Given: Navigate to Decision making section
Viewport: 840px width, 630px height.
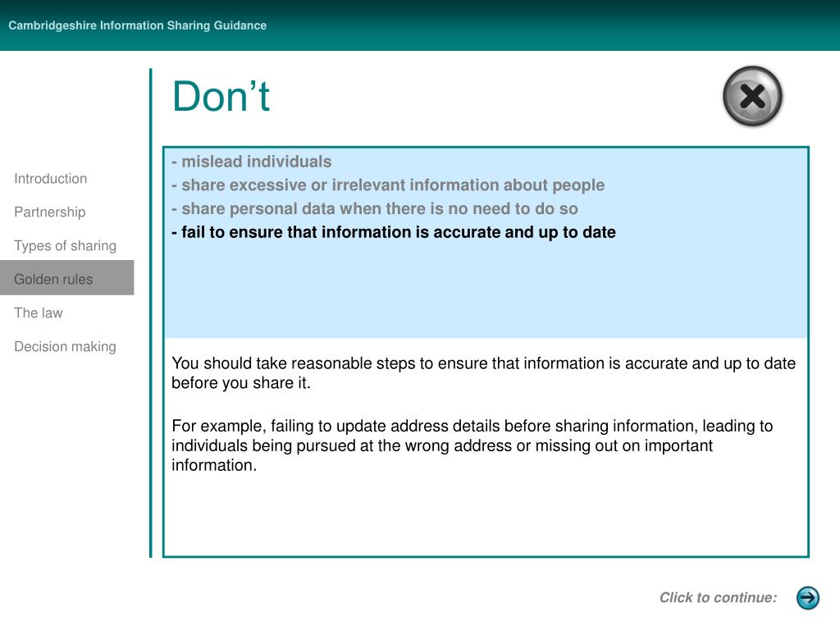Looking at the screenshot, I should pyautogui.click(x=66, y=347).
